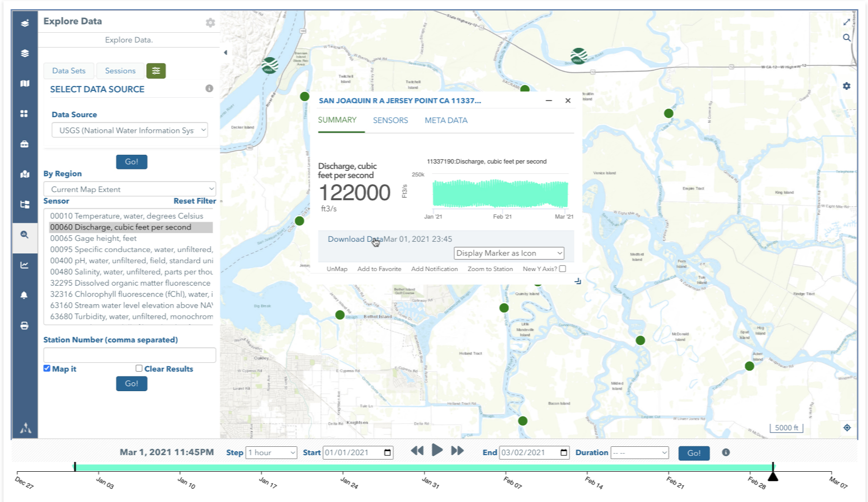Select the SENSORS tab in popup
Screen dimensions: 868x502
pos(391,120)
